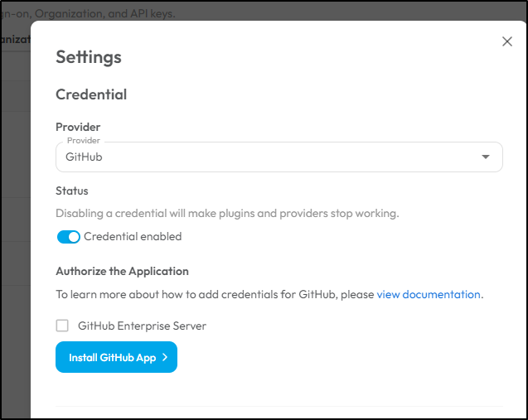Open the view documentation link
This screenshot has width=528, height=420.
pos(429,294)
